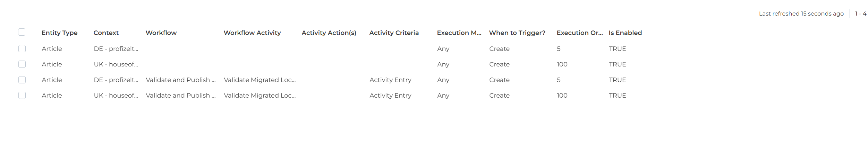
Task: Click the Last refreshed 15 seconds ago text
Action: click(801, 14)
